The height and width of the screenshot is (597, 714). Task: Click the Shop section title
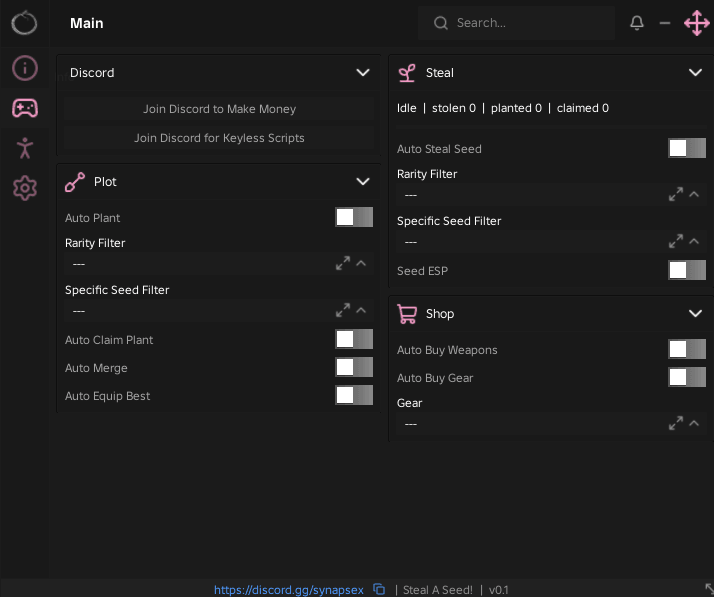[440, 314]
